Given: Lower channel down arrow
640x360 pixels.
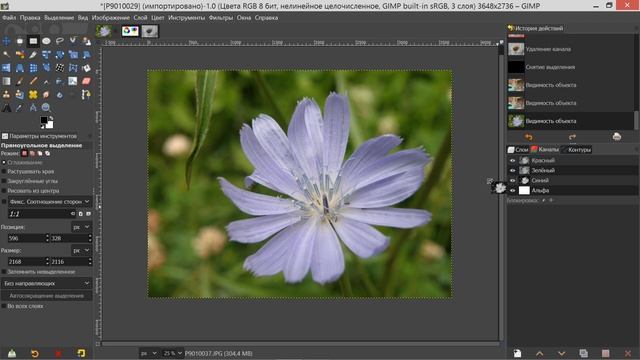Looking at the screenshot, I should pos(562,353).
